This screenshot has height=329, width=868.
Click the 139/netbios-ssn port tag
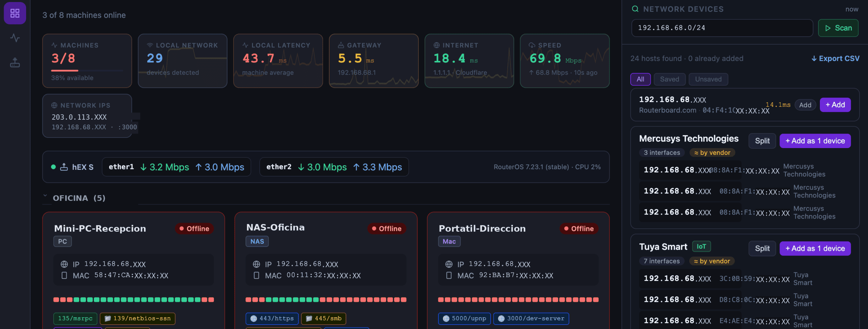138,318
